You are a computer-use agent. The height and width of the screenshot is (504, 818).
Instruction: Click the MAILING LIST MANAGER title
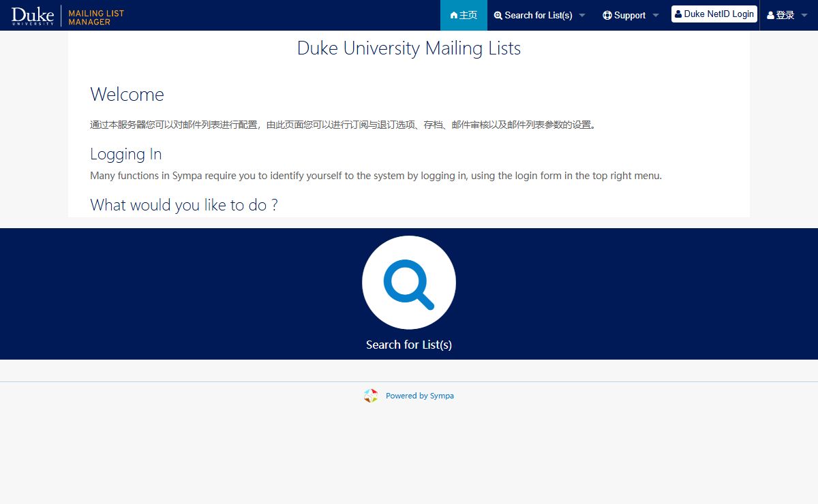coord(96,17)
